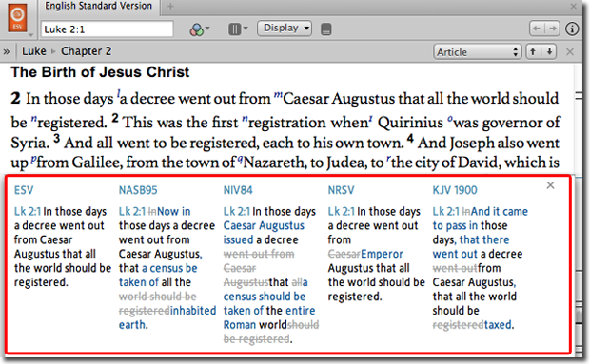Click the Lk 2:1 link under NIV84

pyautogui.click(x=237, y=212)
